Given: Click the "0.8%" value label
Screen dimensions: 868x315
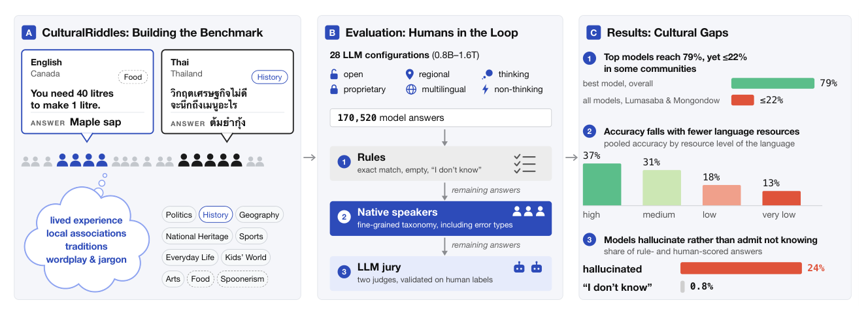Looking at the screenshot, I should pos(701,286).
